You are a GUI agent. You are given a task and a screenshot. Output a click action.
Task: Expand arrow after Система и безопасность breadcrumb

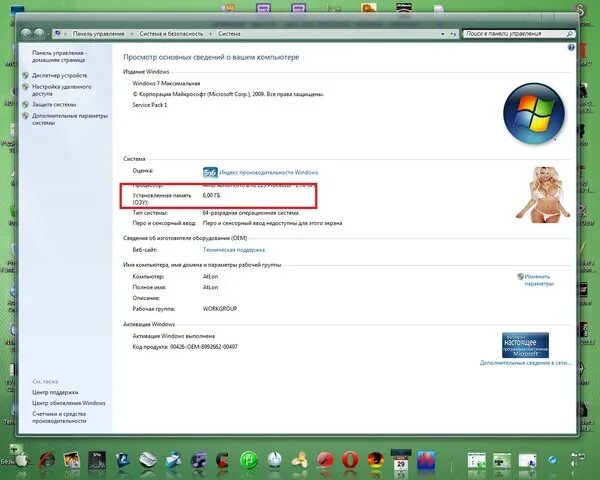click(210, 34)
